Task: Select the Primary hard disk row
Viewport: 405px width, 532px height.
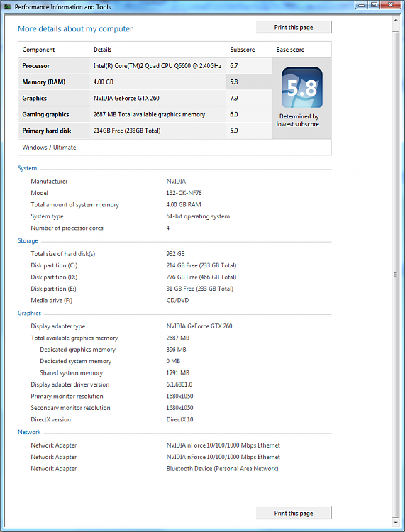Action: click(145, 131)
